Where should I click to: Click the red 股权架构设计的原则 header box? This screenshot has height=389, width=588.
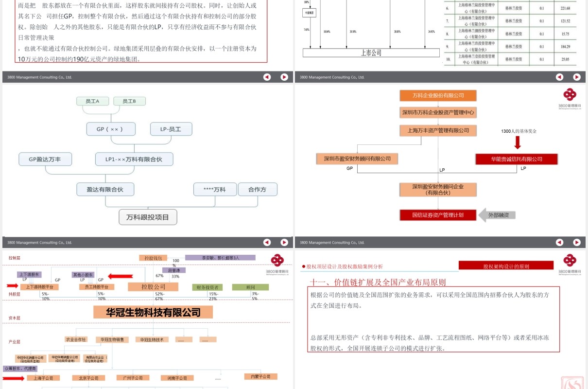pos(506,266)
